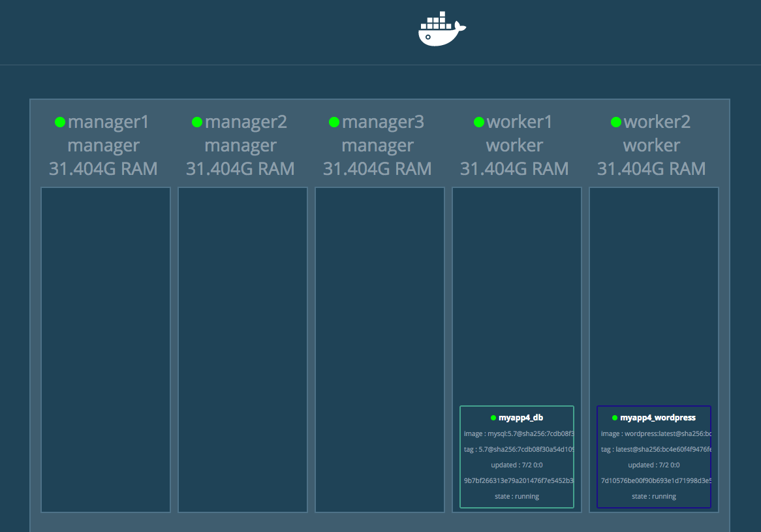761x532 pixels.
Task: Click container ID 9b7bf266313e in myapp4_db
Action: pos(518,480)
